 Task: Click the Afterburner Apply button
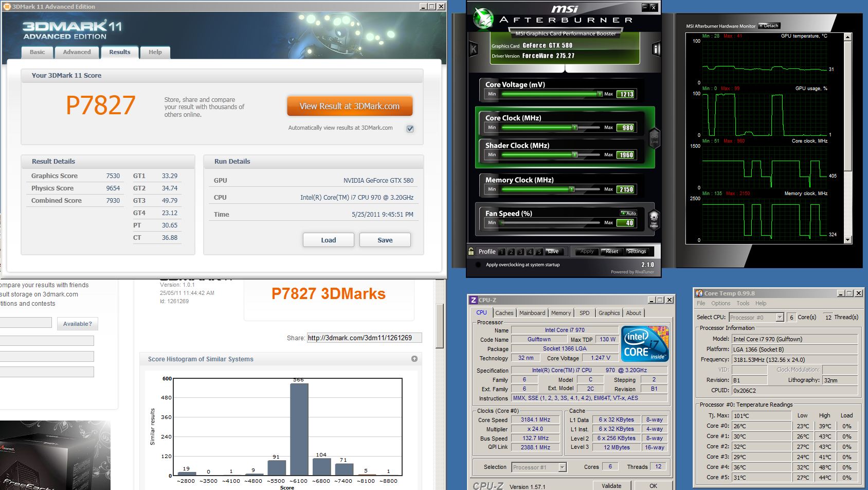[x=587, y=251]
